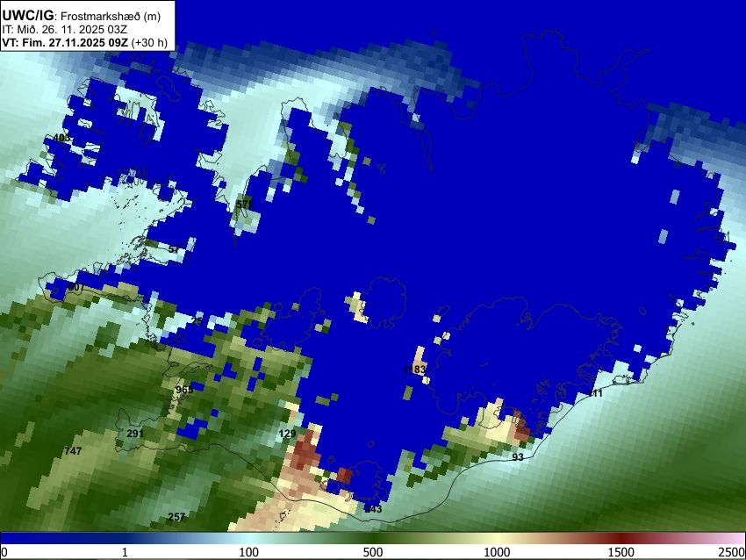Image resolution: width=746 pixels, height=560 pixels.
Task: Click the 291 value on the map
Action: [135, 434]
